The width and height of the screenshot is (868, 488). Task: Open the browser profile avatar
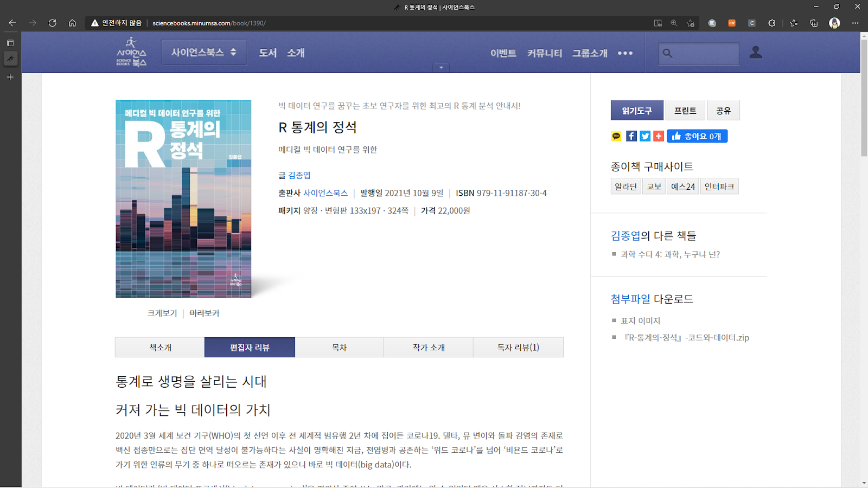834,23
